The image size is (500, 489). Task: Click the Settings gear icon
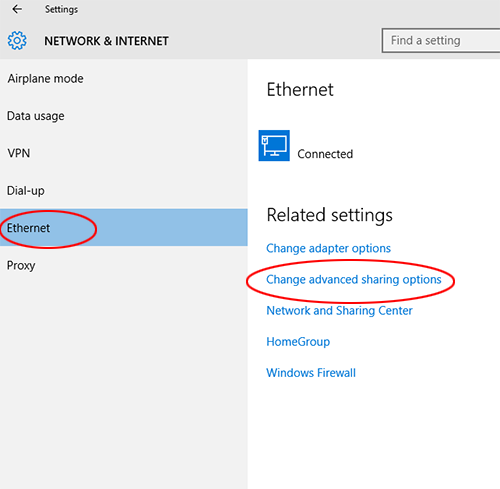[17, 41]
